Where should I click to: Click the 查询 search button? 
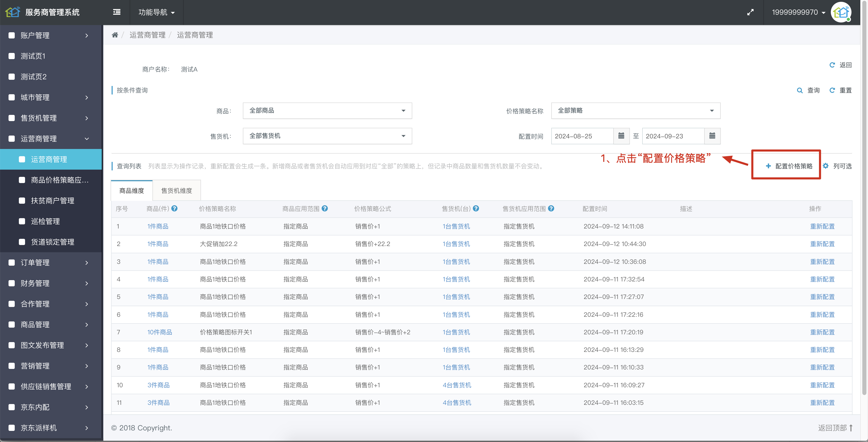[808, 90]
